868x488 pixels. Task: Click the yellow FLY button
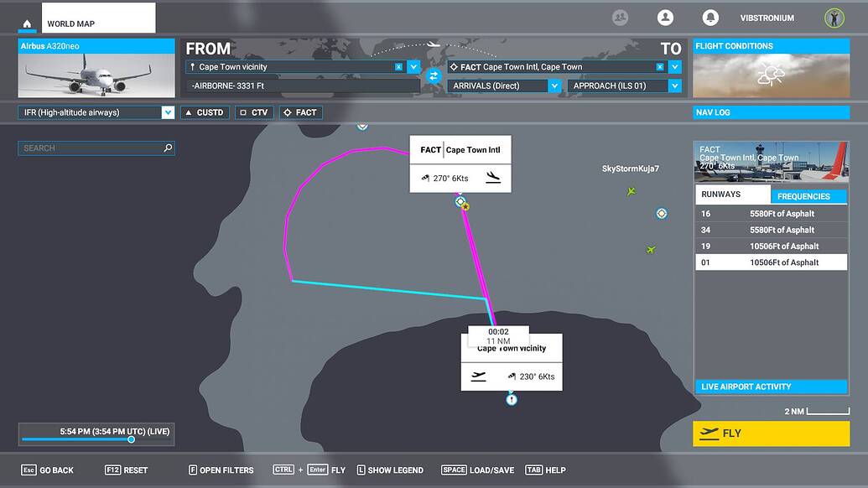coord(771,433)
